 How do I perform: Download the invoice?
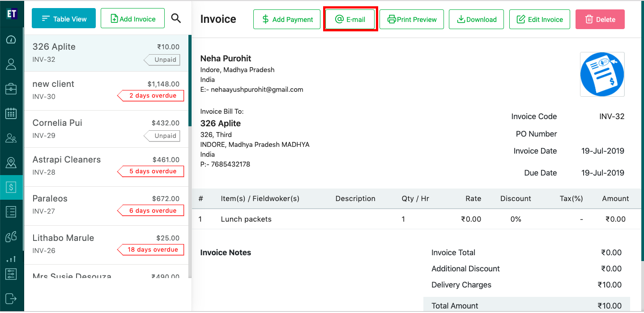476,19
